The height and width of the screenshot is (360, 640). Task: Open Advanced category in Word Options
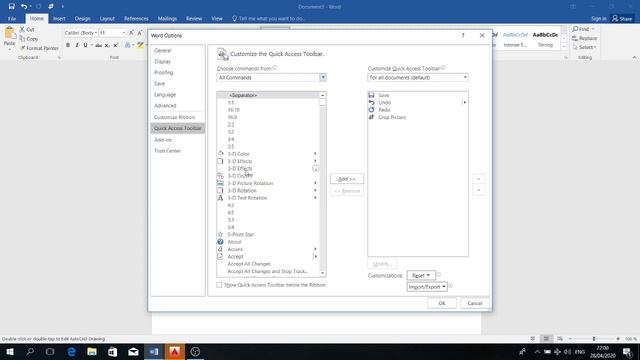point(178,106)
